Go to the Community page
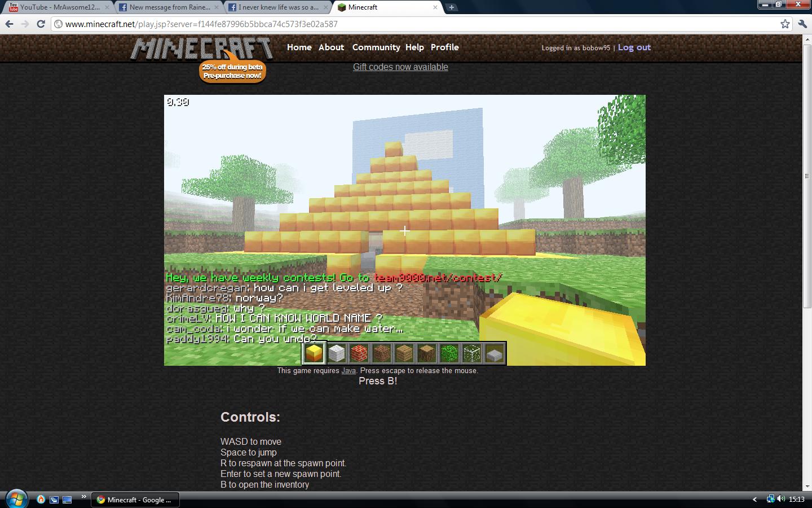Image resolution: width=812 pixels, height=508 pixels. [376, 47]
